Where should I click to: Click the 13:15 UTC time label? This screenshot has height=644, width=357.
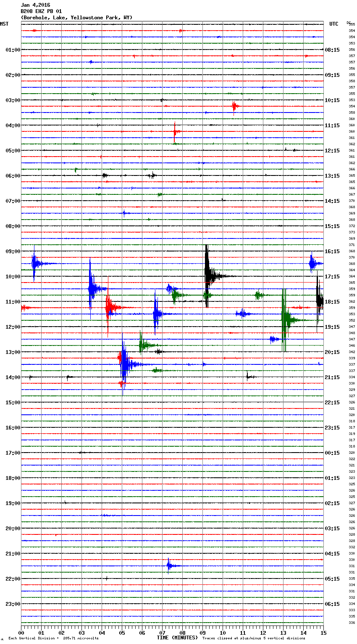click(x=332, y=176)
